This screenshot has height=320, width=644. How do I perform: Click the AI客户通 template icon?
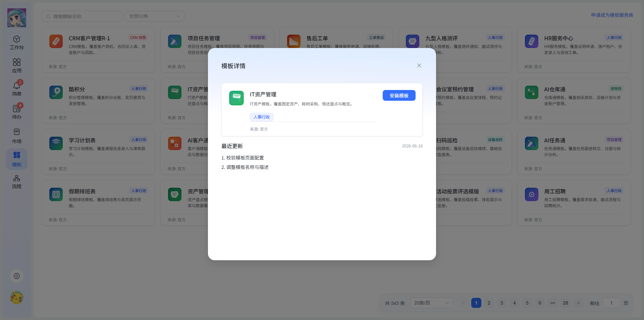pos(175,143)
